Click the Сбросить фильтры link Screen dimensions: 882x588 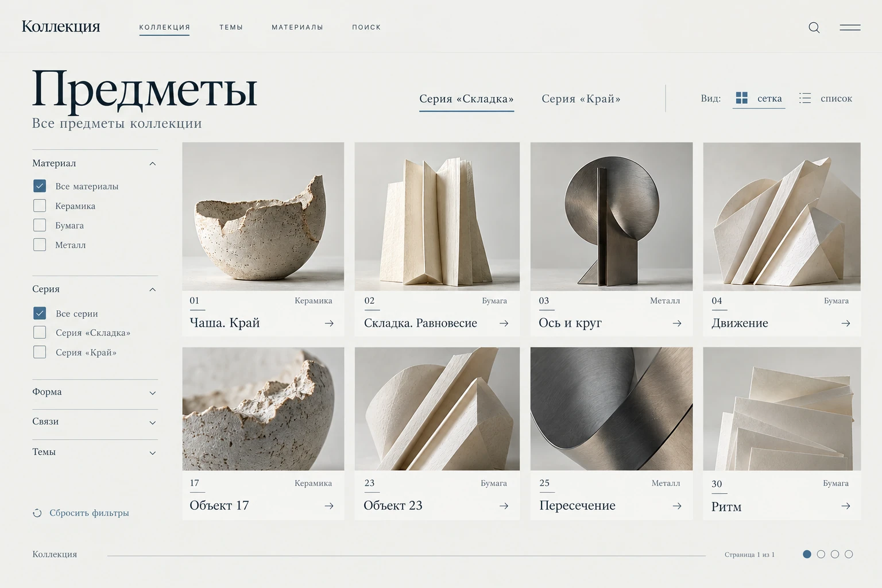click(x=89, y=513)
